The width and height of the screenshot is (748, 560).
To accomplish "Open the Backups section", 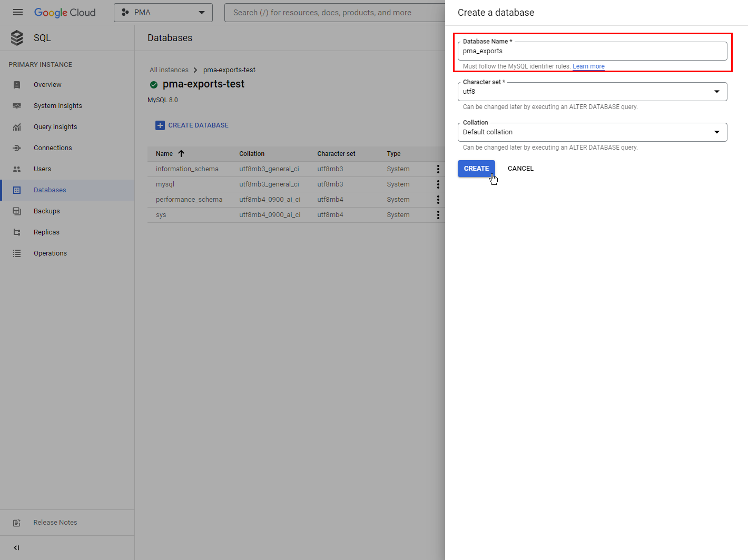I will pyautogui.click(x=46, y=211).
